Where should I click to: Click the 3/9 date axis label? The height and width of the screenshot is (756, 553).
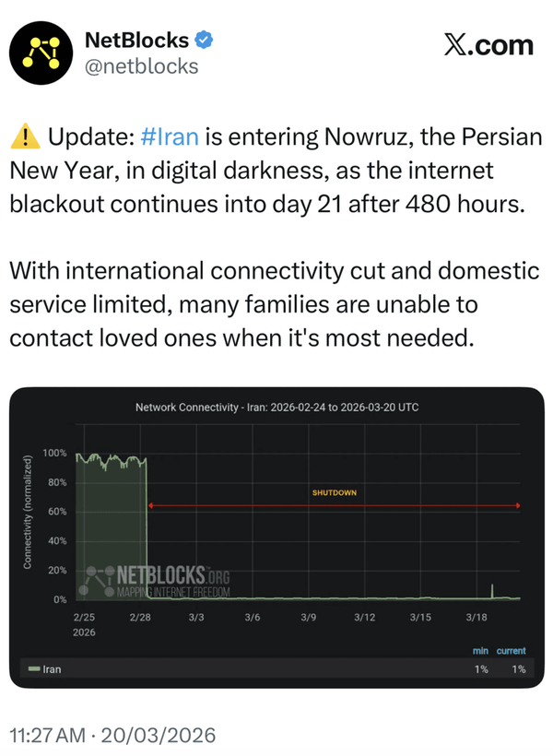tap(309, 616)
